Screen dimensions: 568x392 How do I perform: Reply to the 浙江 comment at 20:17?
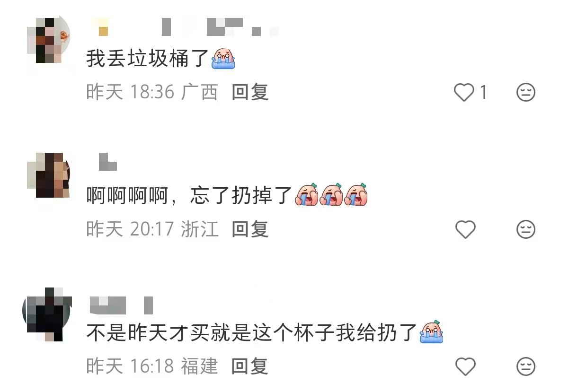(x=250, y=230)
